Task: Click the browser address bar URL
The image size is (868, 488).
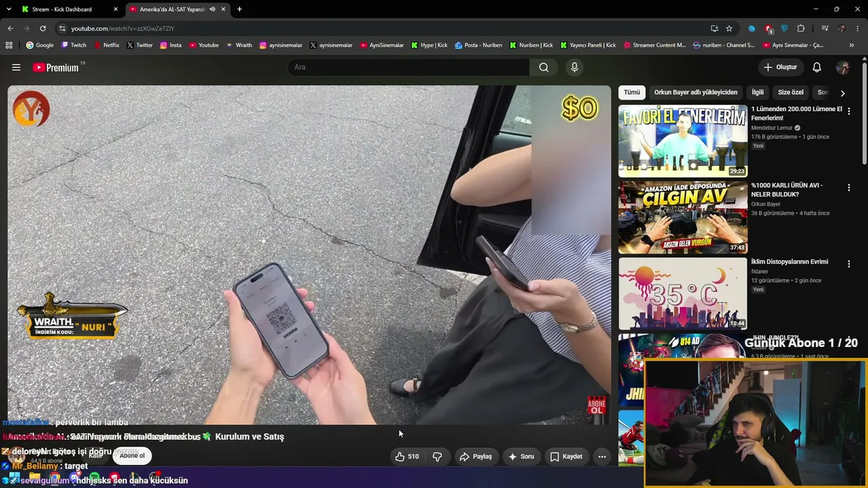Action: [x=123, y=28]
